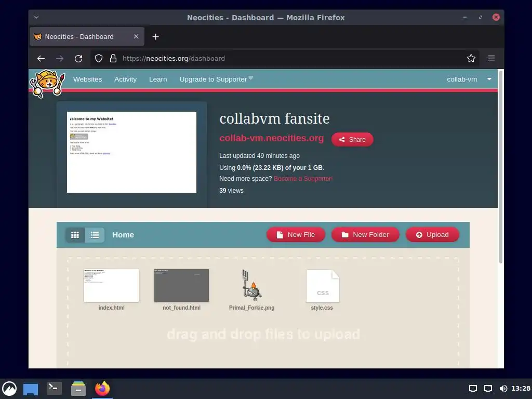Click the browser forward arrow
Image resolution: width=532 pixels, height=399 pixels.
60,58
